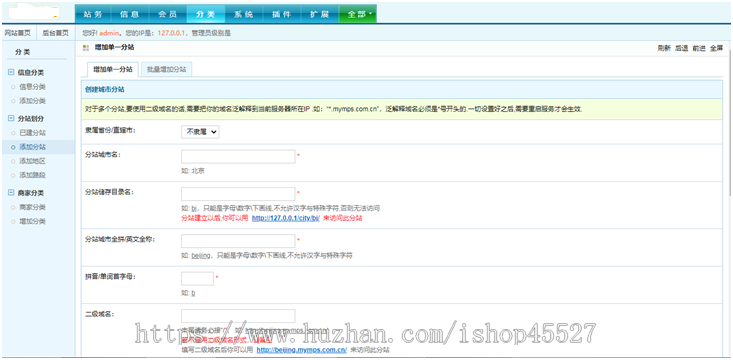
Task: Click the admin username link
Action: (109, 33)
